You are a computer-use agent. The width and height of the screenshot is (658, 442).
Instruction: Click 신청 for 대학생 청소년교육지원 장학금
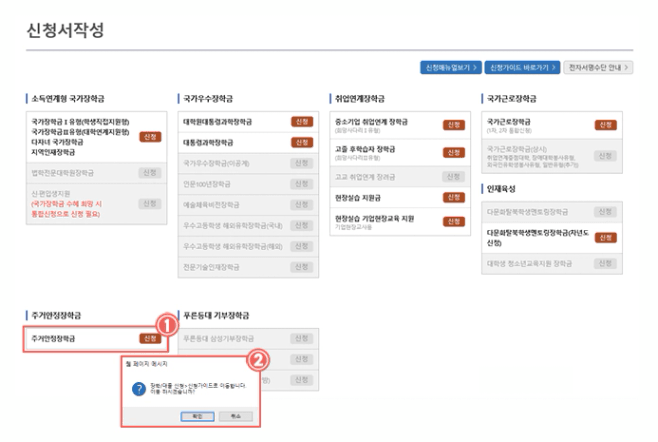click(605, 263)
